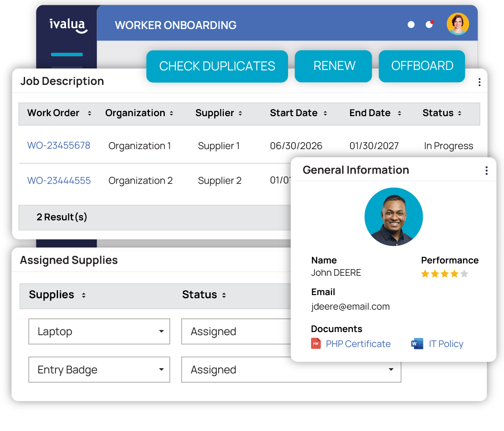
Task: Open work order WO-23455678 link
Action: pos(58,146)
